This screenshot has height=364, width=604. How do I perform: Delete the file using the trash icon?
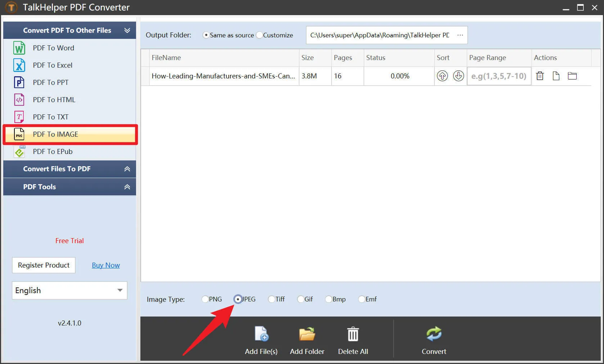pyautogui.click(x=540, y=76)
